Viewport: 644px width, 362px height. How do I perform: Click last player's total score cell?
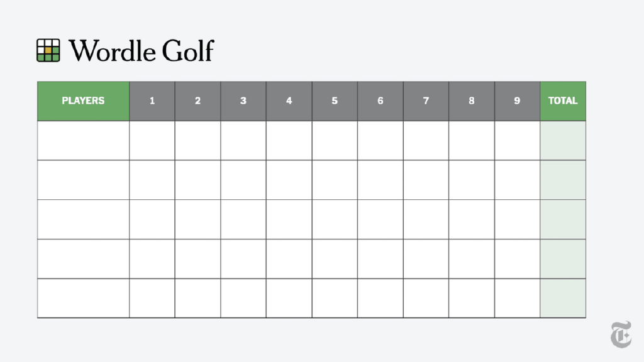click(563, 298)
